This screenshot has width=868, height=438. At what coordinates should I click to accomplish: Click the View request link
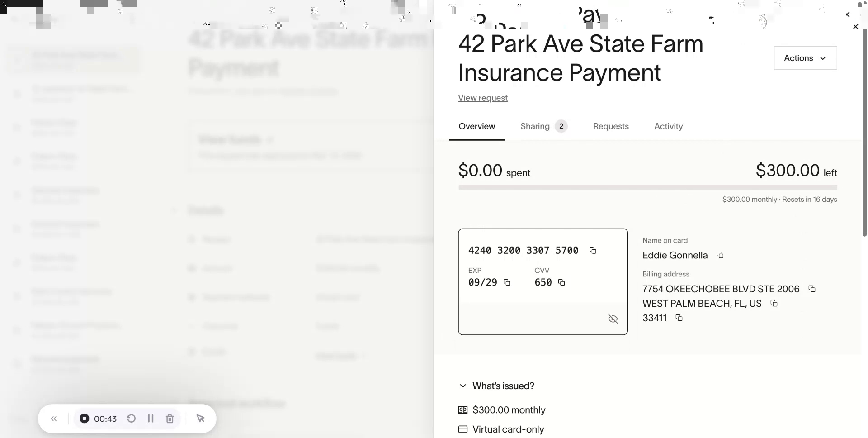(x=483, y=98)
